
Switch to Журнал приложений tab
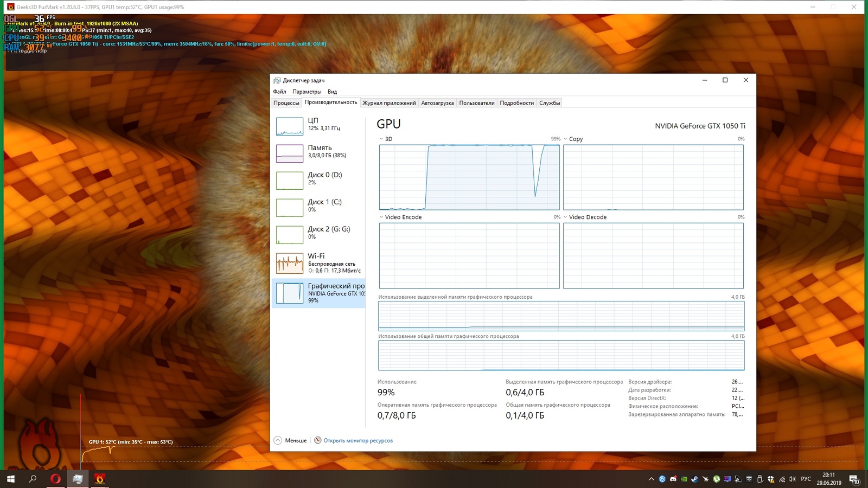(389, 103)
